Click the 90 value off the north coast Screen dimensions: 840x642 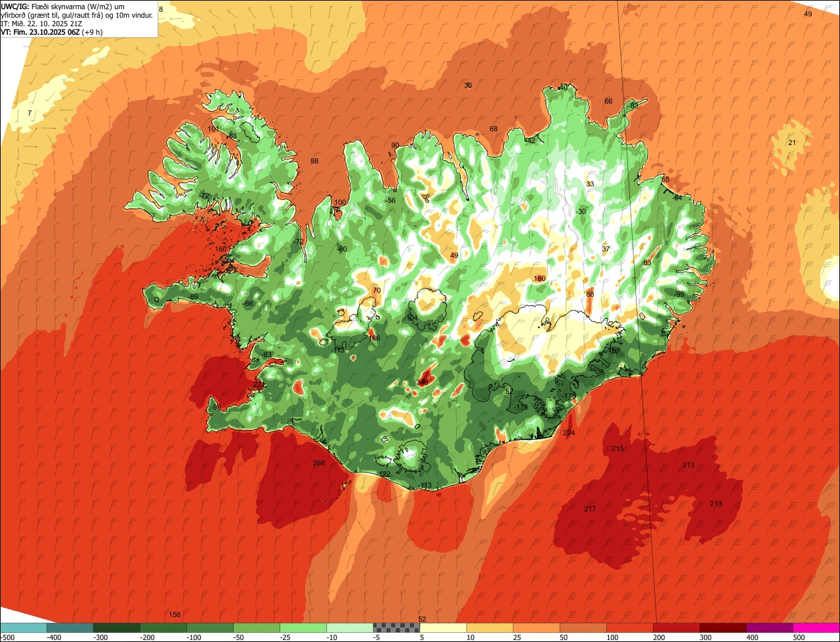395,145
